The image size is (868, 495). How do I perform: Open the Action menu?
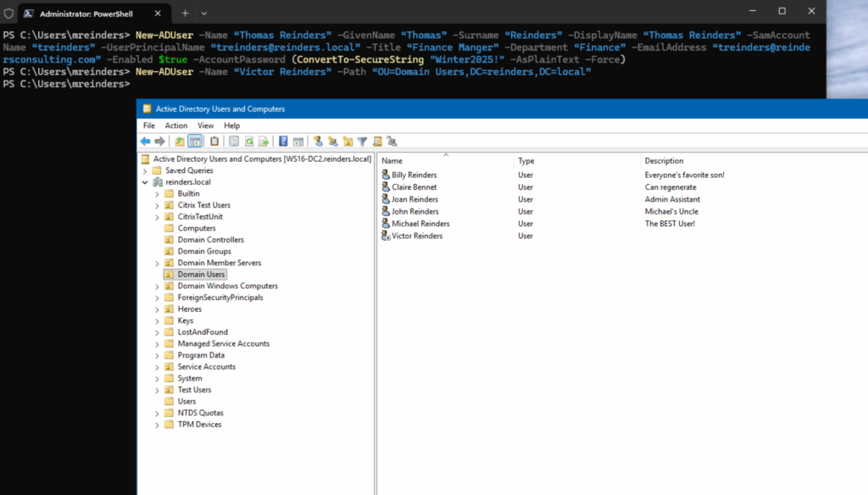tap(175, 125)
